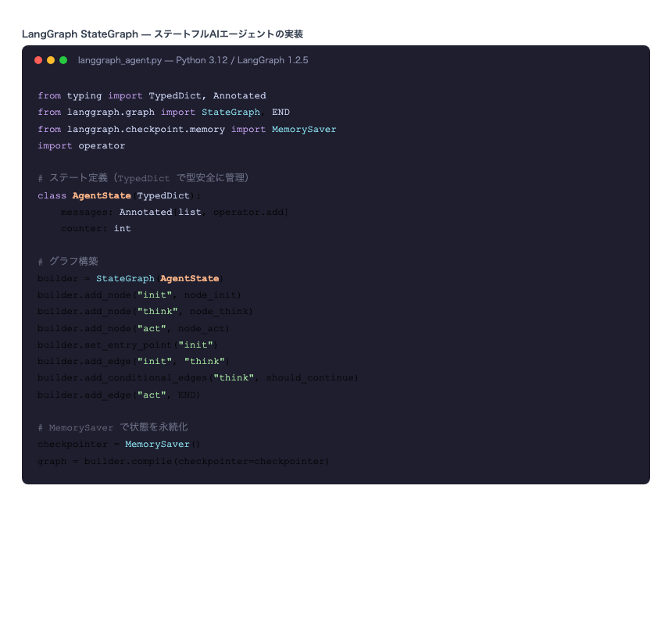Click the line builder.add_node("init", node_init)
The image size is (672, 625).
pyautogui.click(x=139, y=295)
